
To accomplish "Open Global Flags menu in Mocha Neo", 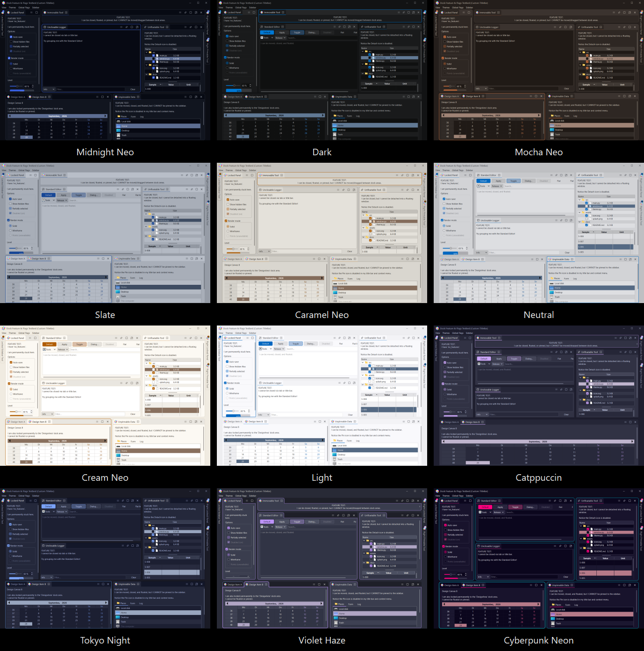I will click(458, 7).
